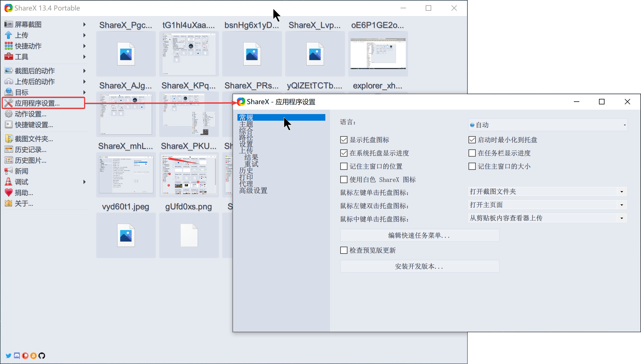Select 高级设置 in settings list
This screenshot has height=364, width=641.
tap(253, 190)
